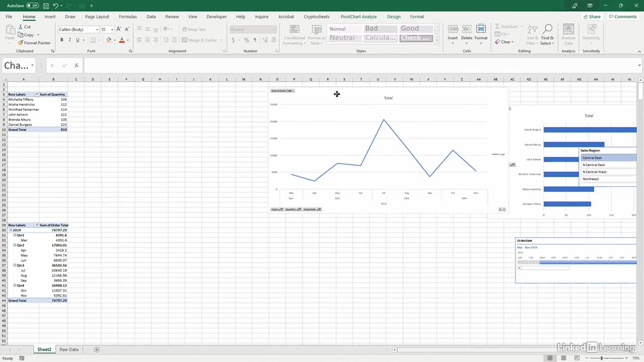Collapse the Qtr1 group in pivot table
Viewport: 644px width, 362px height.
click(15, 235)
